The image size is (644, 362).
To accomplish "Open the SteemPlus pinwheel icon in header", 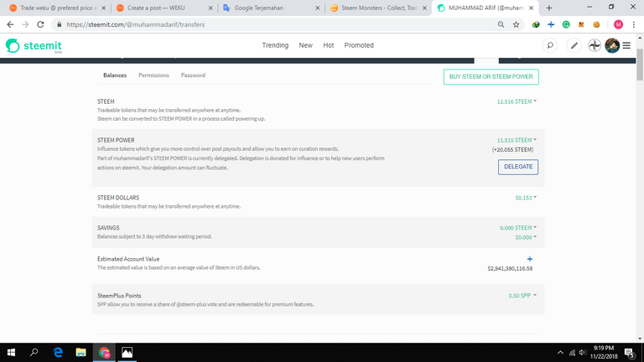I will pos(595,45).
